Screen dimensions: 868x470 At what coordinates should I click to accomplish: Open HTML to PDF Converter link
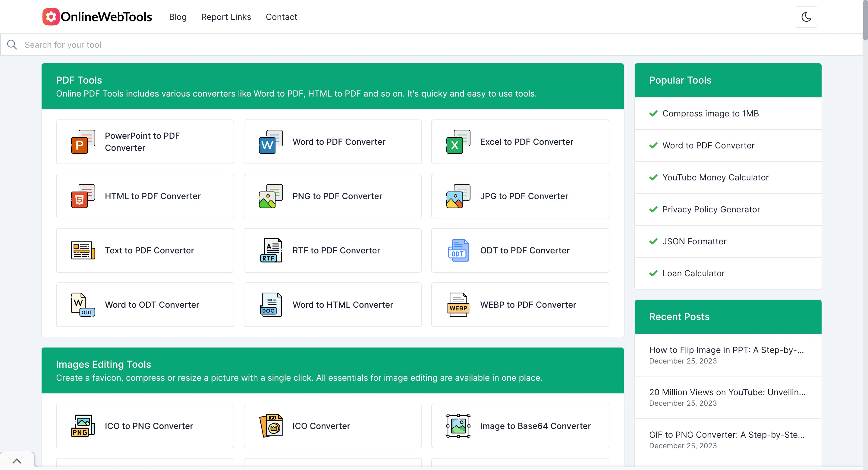(x=153, y=196)
